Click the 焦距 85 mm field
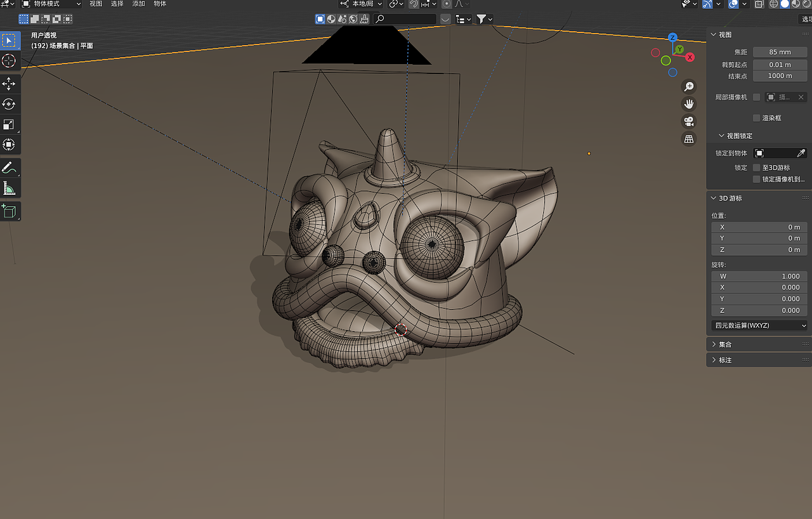This screenshot has height=519, width=812. [x=780, y=52]
